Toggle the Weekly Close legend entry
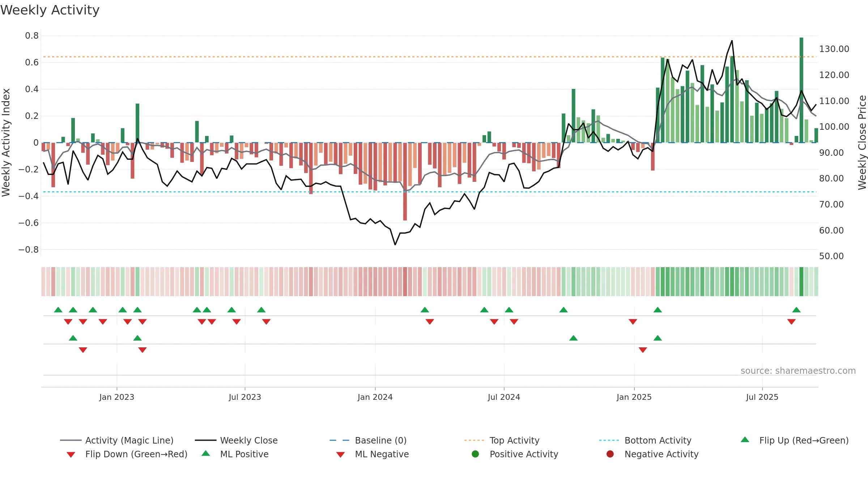Viewport: 868px width, 488px height. (236, 440)
